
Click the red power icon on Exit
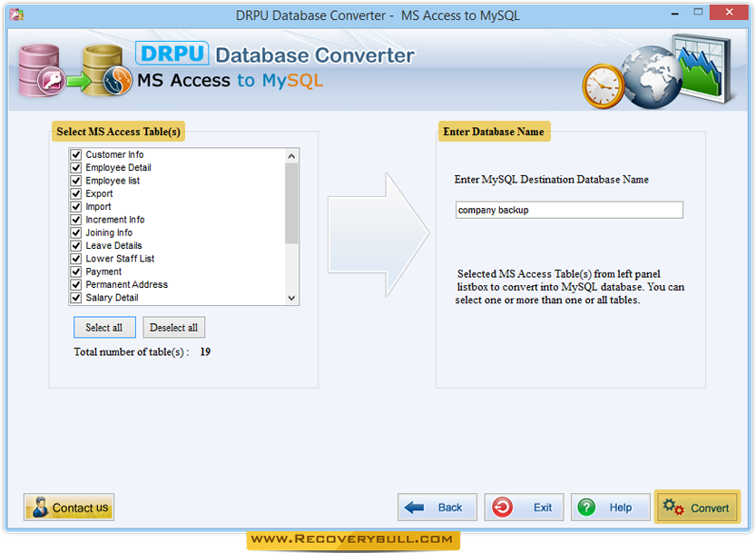[502, 508]
